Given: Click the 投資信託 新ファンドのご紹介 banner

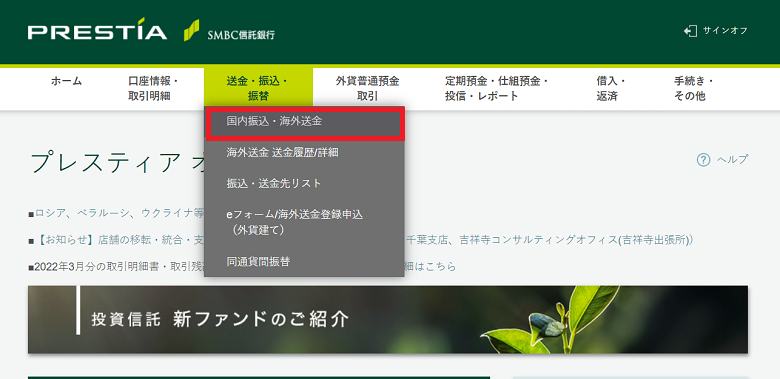Looking at the screenshot, I should point(388,319).
